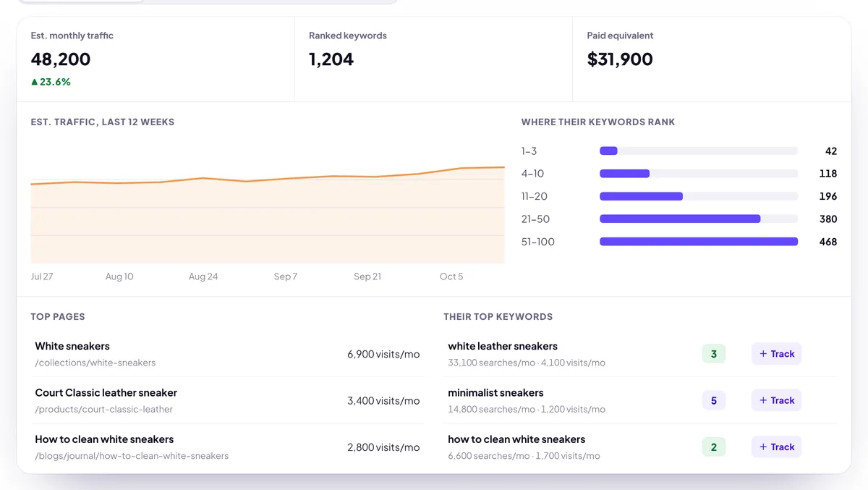The width and height of the screenshot is (868, 490).
Task: Click the Est. monthly traffic card
Action: tap(156, 59)
